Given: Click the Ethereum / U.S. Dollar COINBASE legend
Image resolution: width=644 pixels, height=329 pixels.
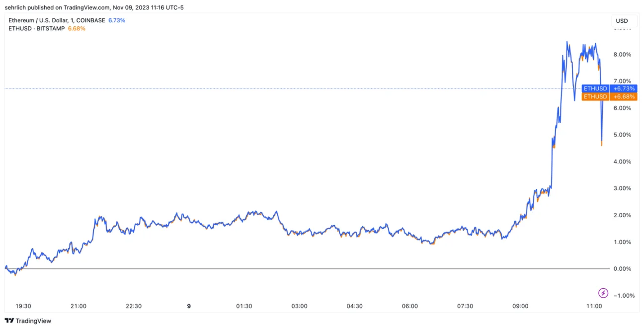Looking at the screenshot, I should point(57,20).
